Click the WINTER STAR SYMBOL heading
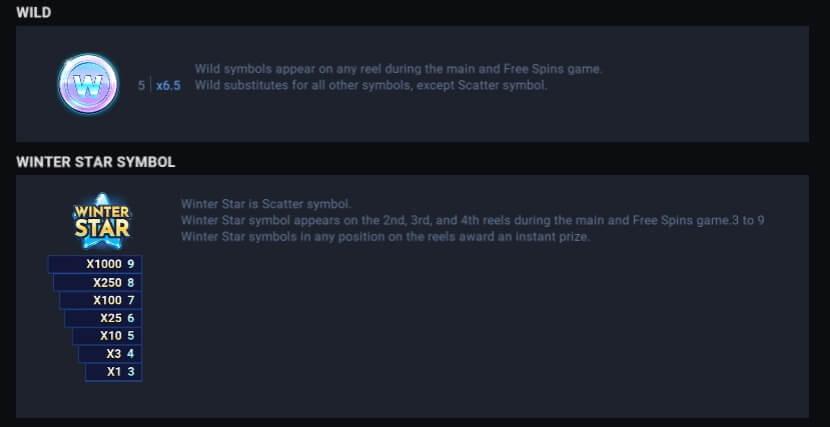This screenshot has width=830, height=427. coord(95,162)
